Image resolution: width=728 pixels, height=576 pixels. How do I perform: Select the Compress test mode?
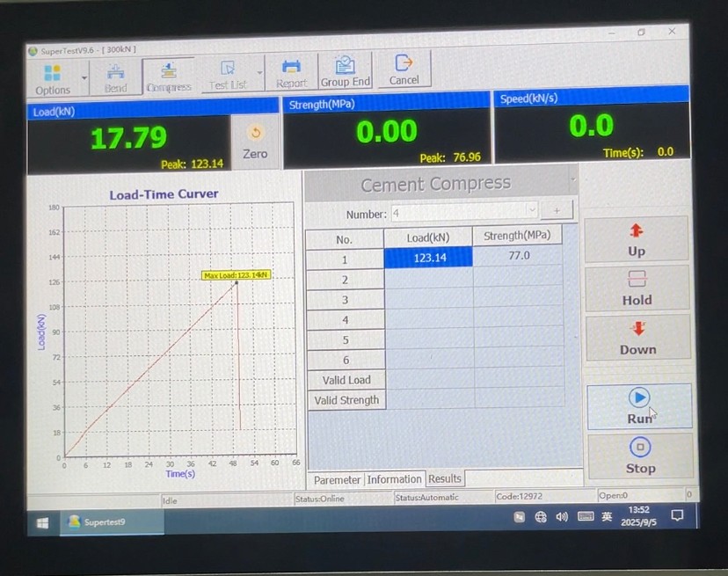169,77
